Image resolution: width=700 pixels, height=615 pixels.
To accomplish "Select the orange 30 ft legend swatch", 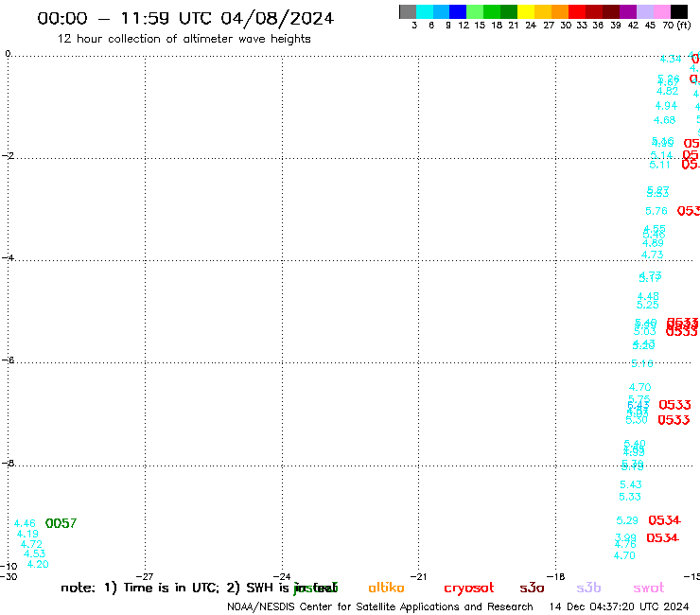I will pos(560,11).
